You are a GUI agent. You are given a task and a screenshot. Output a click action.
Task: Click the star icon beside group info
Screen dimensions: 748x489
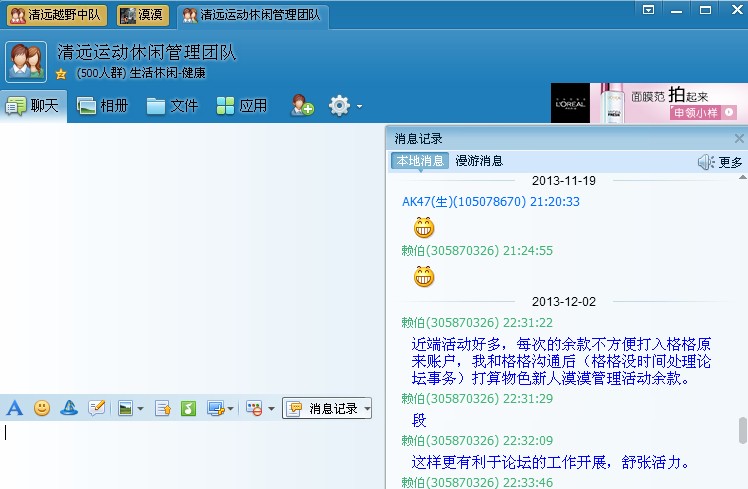(61, 73)
